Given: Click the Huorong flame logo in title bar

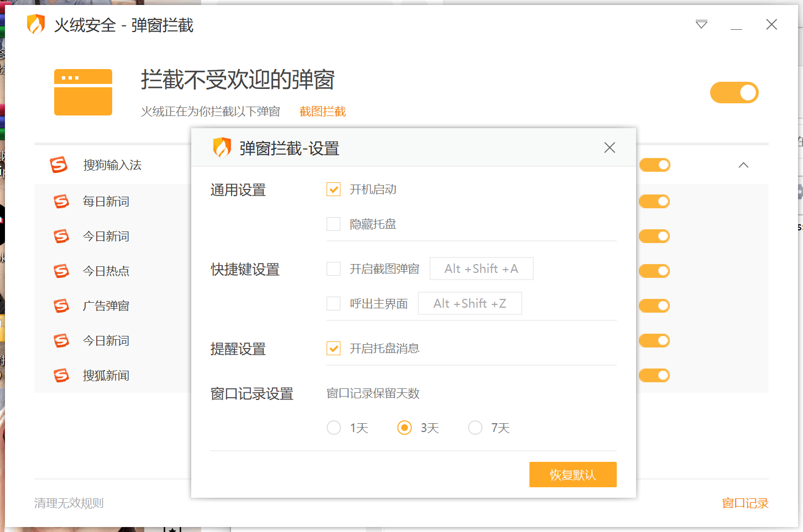Looking at the screenshot, I should click(36, 24).
